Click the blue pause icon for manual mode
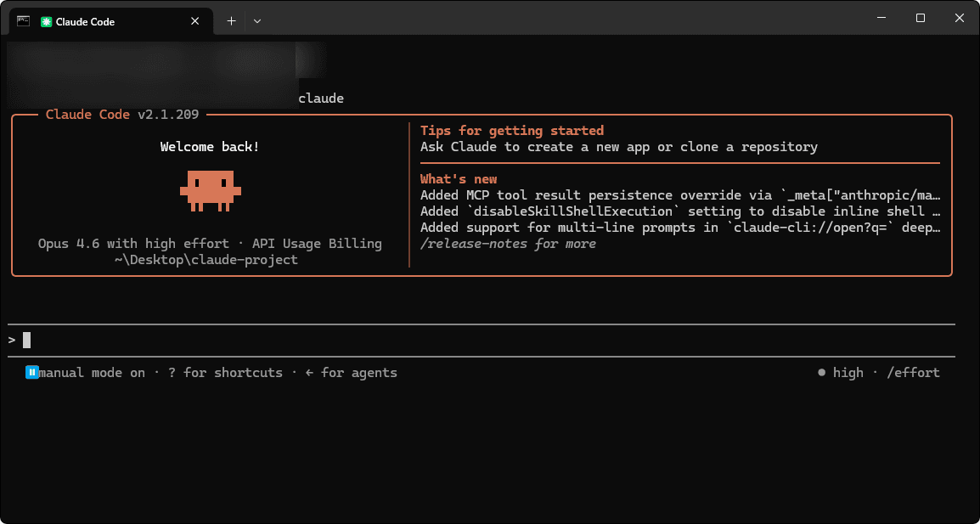This screenshot has height=524, width=980. click(32, 373)
